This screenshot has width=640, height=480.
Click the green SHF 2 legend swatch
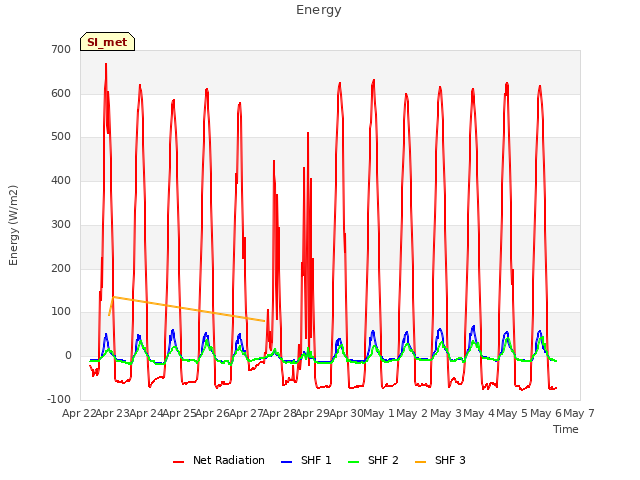pos(353,462)
